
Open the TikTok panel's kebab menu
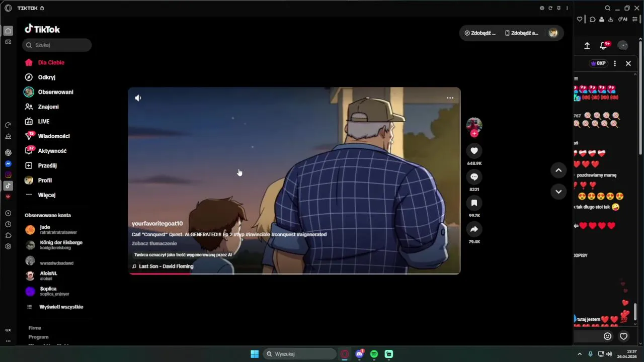567,8
